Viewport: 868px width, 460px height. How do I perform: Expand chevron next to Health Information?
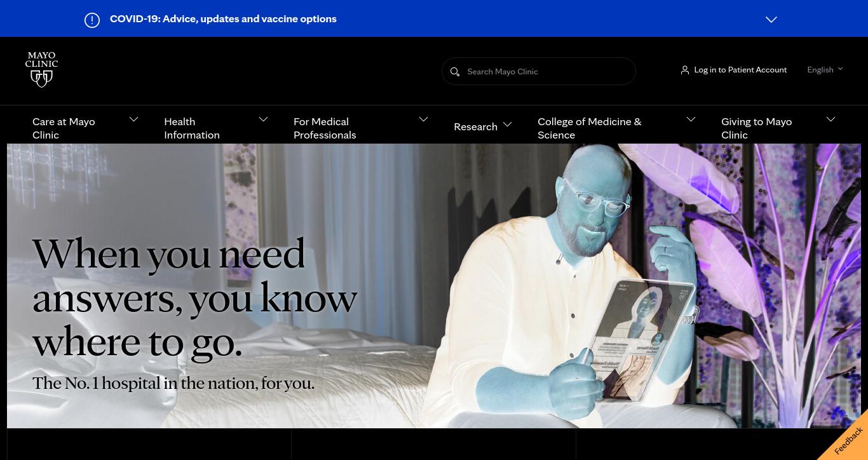click(263, 119)
